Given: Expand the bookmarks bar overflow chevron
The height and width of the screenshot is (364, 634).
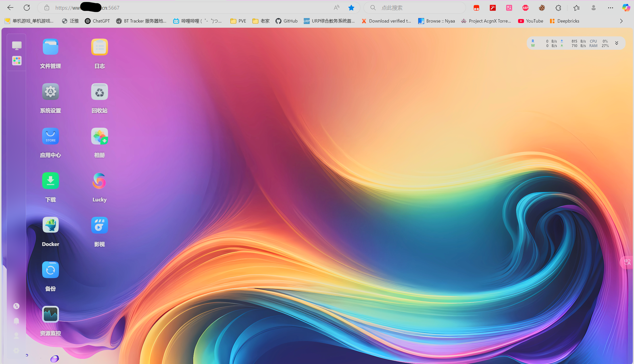Looking at the screenshot, I should click(621, 21).
